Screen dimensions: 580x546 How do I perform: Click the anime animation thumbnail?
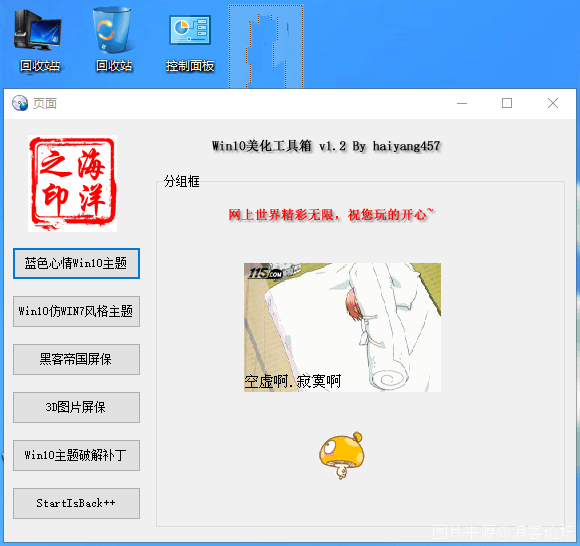[x=342, y=327]
